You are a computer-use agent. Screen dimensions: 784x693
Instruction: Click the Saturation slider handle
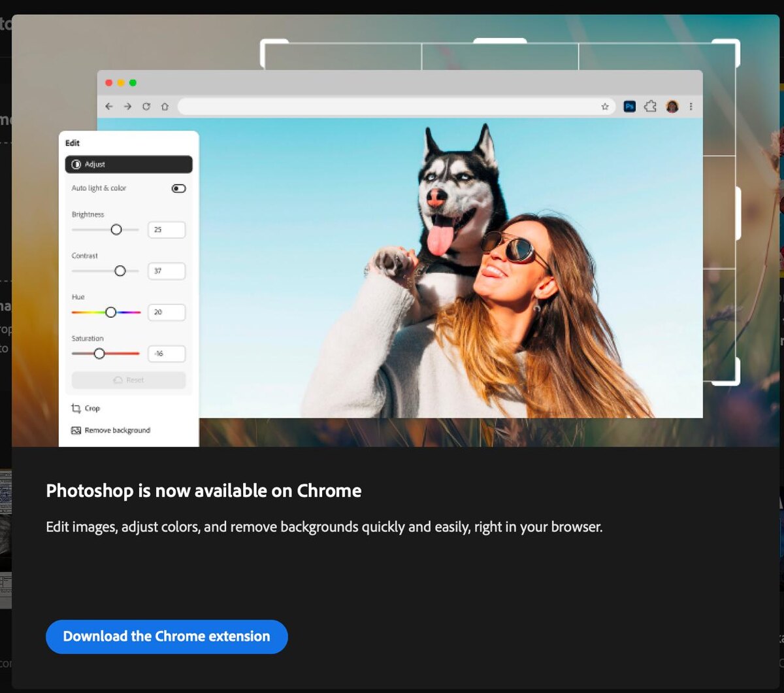click(x=99, y=354)
